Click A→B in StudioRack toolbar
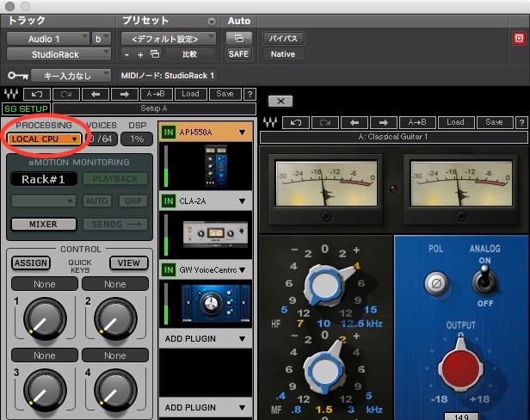The width and height of the screenshot is (530, 420). 157,94
